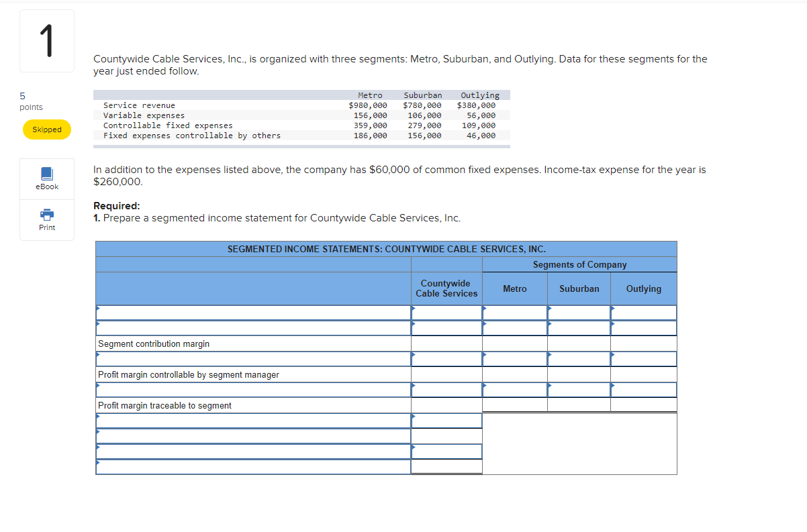Click Metro input below Profit margin controllable row
Viewport: 807px width, 532px height.
515,390
